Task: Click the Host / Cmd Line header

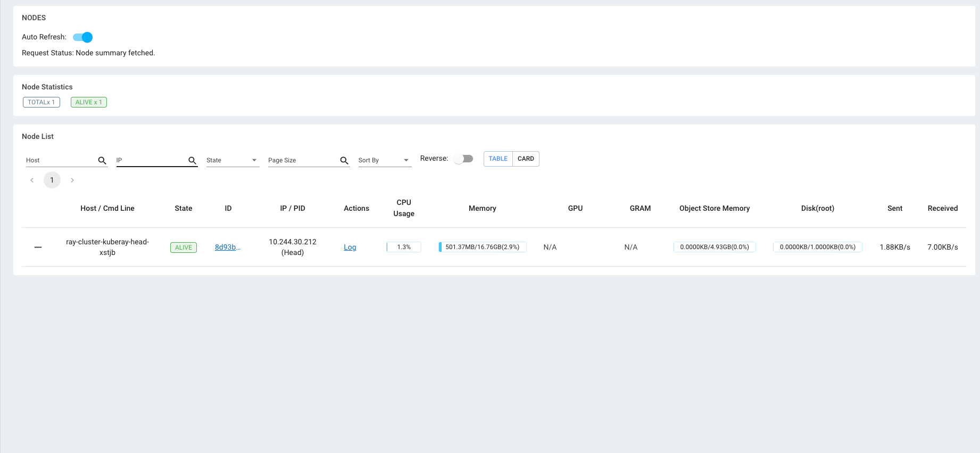Action: point(107,208)
